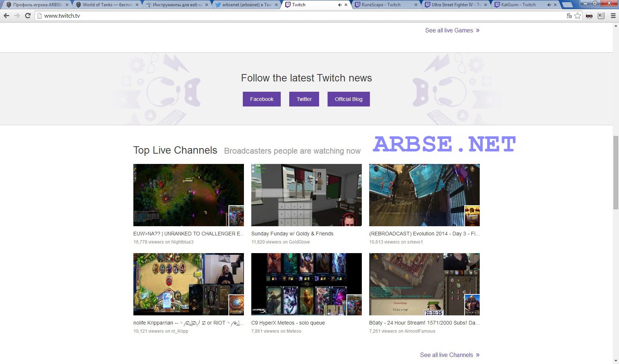Open Sunday Funday w/ Goldy & Friends title
Screen dimensions: 619x364
292,234
